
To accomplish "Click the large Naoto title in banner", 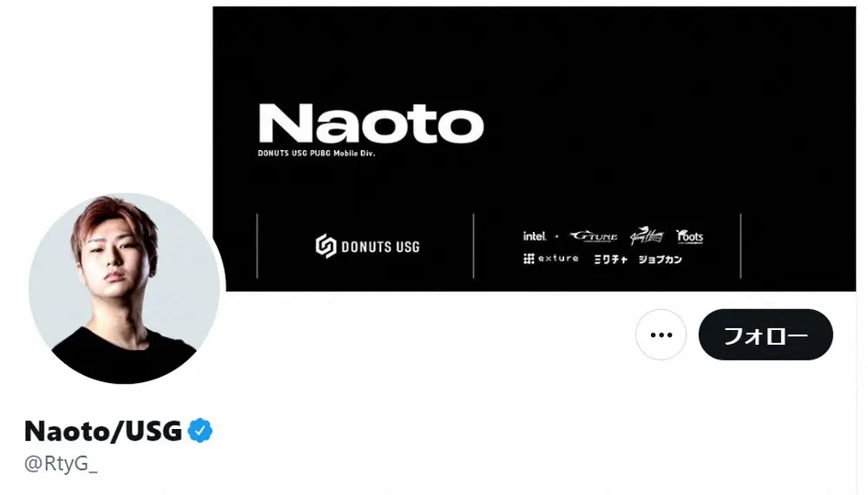I will click(x=371, y=123).
